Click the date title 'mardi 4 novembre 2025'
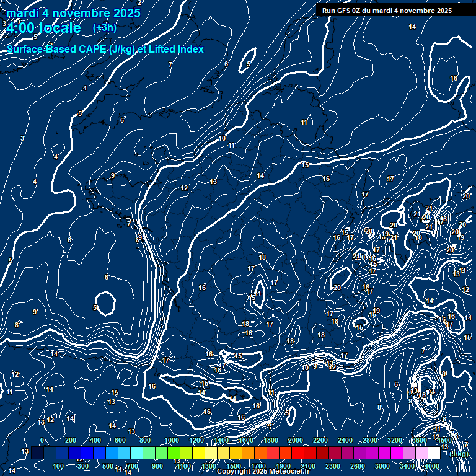This screenshot has width=476, height=476. (x=74, y=13)
